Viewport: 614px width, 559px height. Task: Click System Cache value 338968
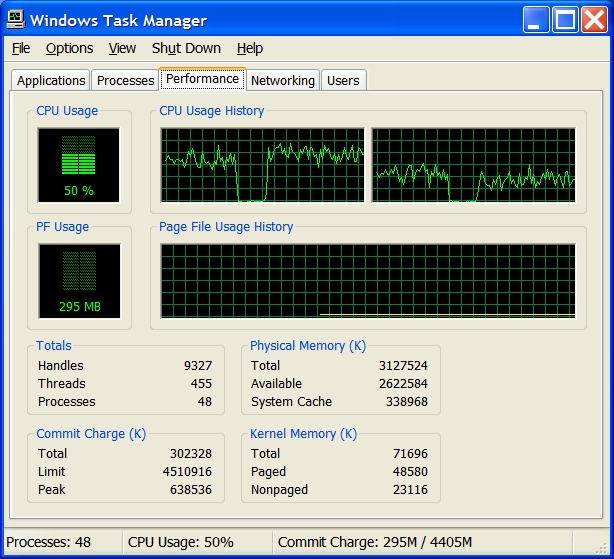pos(407,402)
